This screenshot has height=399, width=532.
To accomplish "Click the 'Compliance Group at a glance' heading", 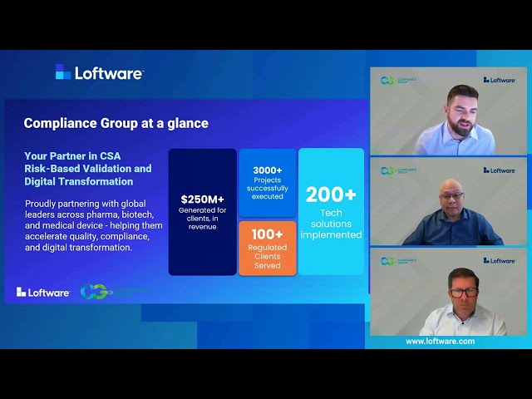I will pos(116,123).
